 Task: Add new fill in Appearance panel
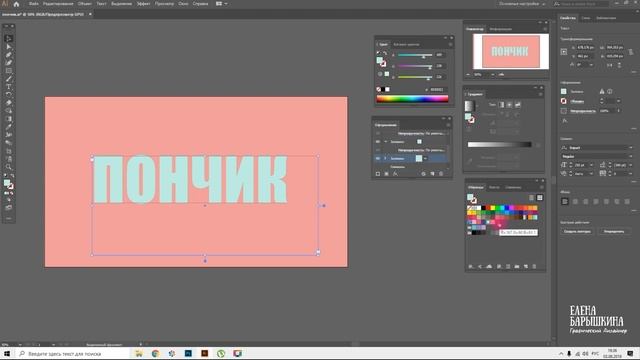pos(386,174)
